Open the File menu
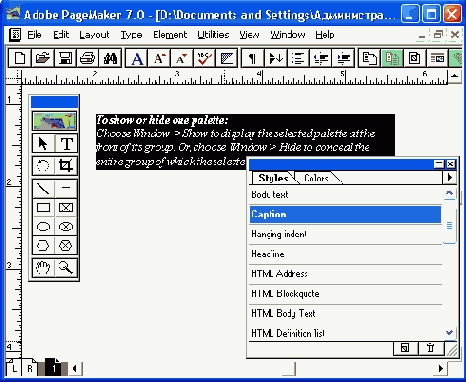This screenshot has height=382, width=466. pos(34,35)
